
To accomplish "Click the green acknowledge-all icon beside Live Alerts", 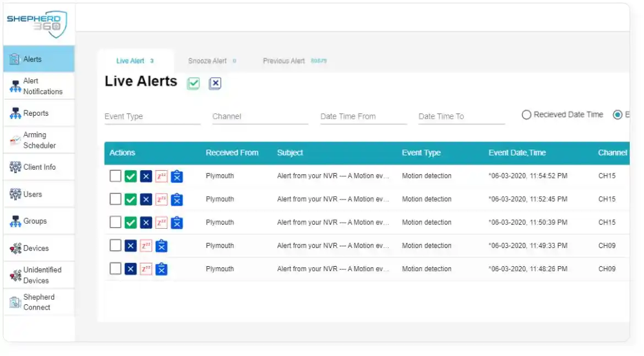I will 193,83.
